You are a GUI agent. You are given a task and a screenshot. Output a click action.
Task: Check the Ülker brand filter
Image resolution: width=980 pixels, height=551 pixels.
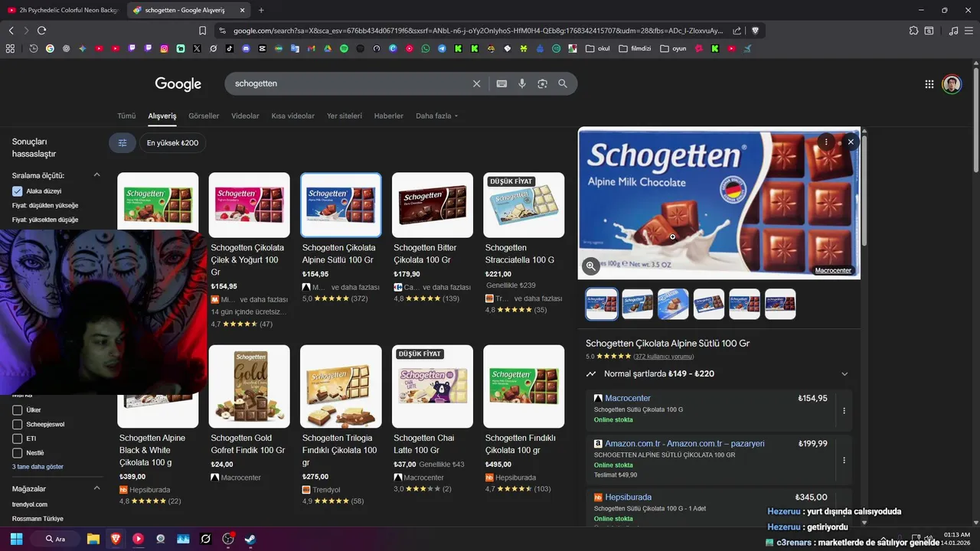pos(17,410)
